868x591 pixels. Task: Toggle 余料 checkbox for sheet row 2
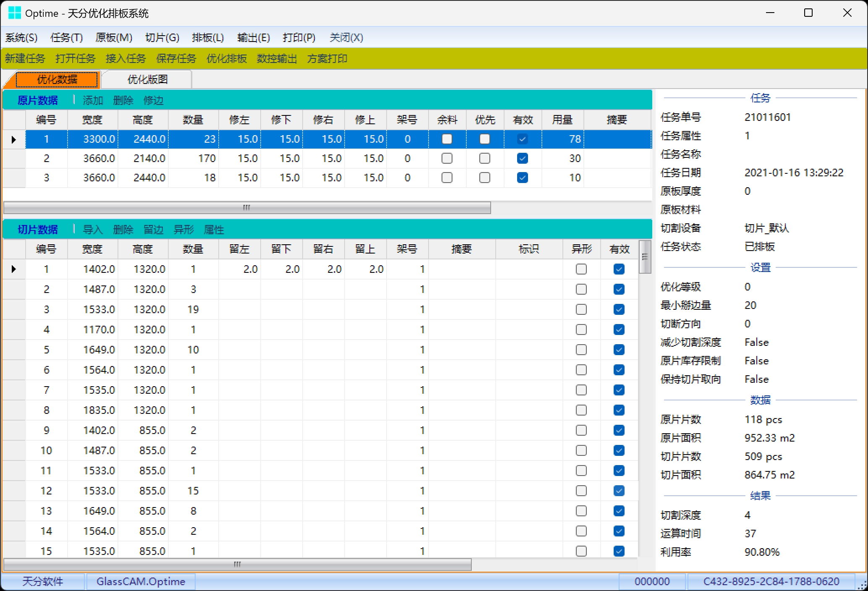(447, 158)
